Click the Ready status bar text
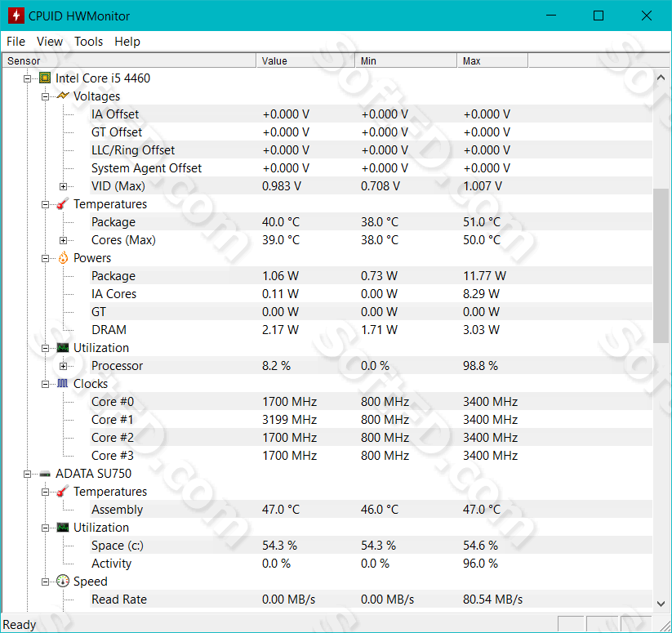Screen dimensions: 672x633 point(20,625)
